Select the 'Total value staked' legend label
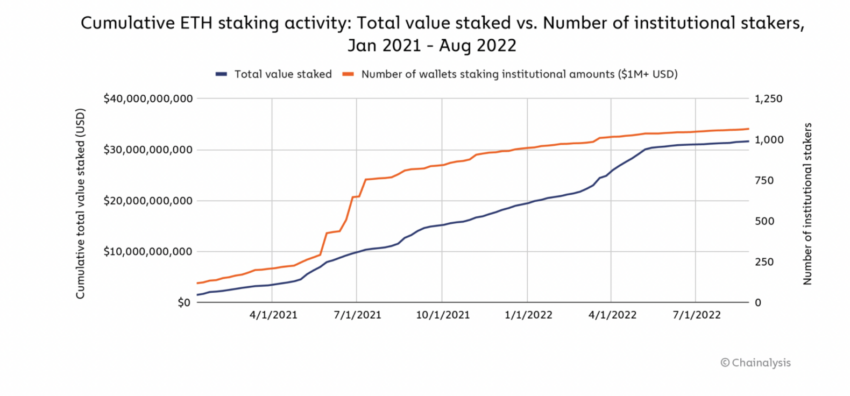The width and height of the screenshot is (850, 396). (282, 75)
